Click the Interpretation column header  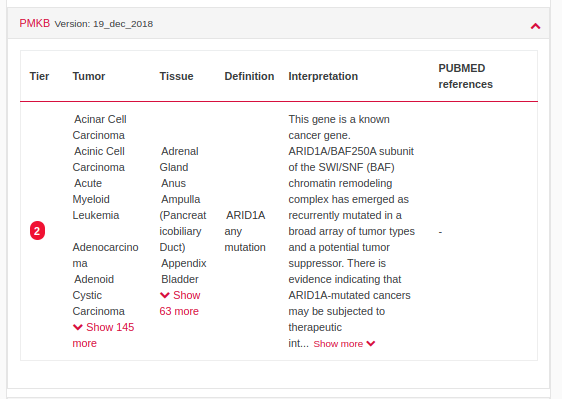point(323,76)
